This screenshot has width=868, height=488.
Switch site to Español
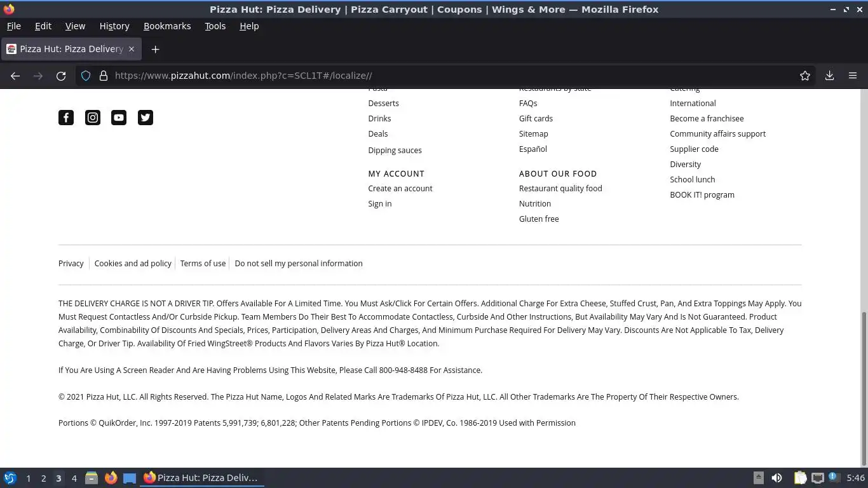point(532,149)
